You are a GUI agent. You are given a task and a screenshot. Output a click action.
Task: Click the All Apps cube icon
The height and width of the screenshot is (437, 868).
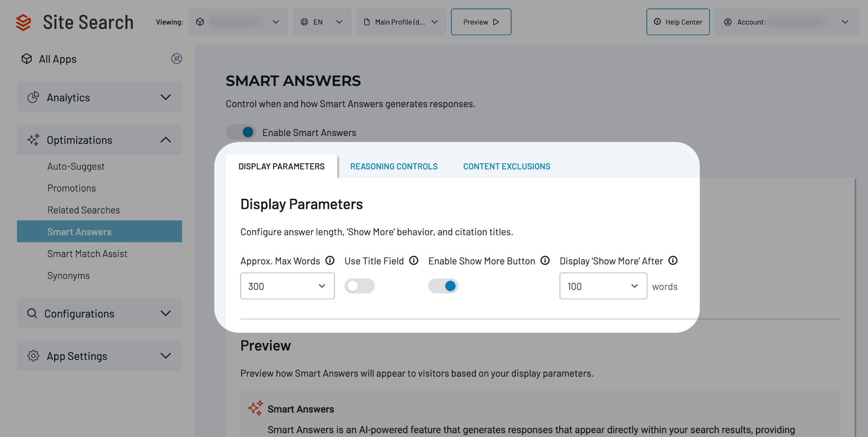click(x=27, y=58)
